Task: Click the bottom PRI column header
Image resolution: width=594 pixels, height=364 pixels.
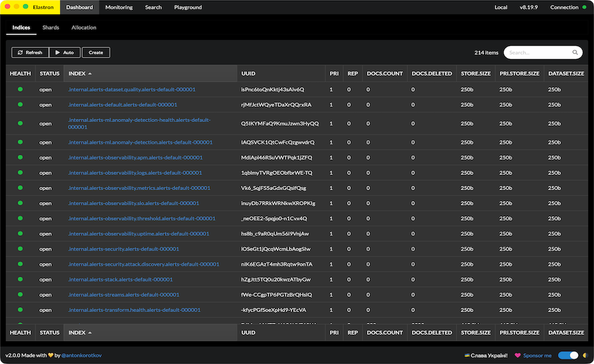Action: point(334,332)
